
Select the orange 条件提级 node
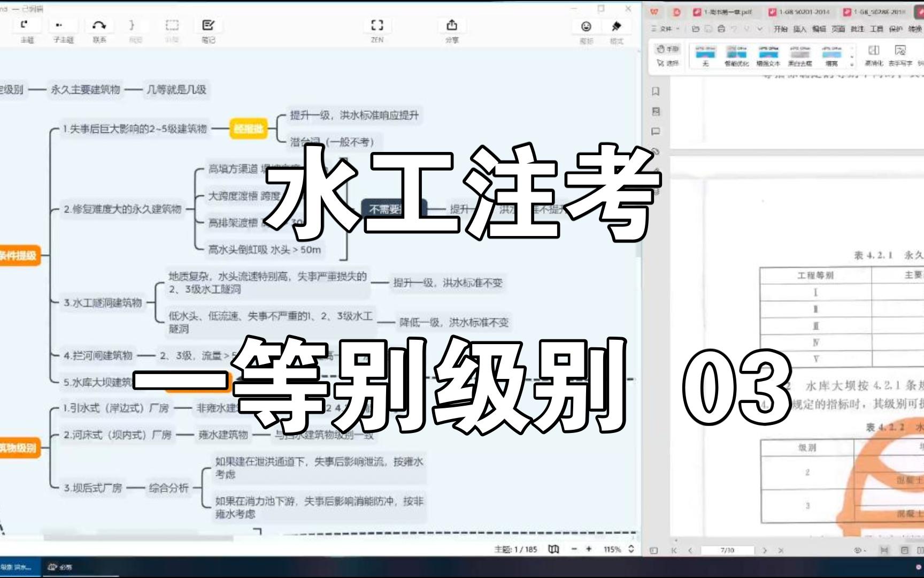coord(19,256)
